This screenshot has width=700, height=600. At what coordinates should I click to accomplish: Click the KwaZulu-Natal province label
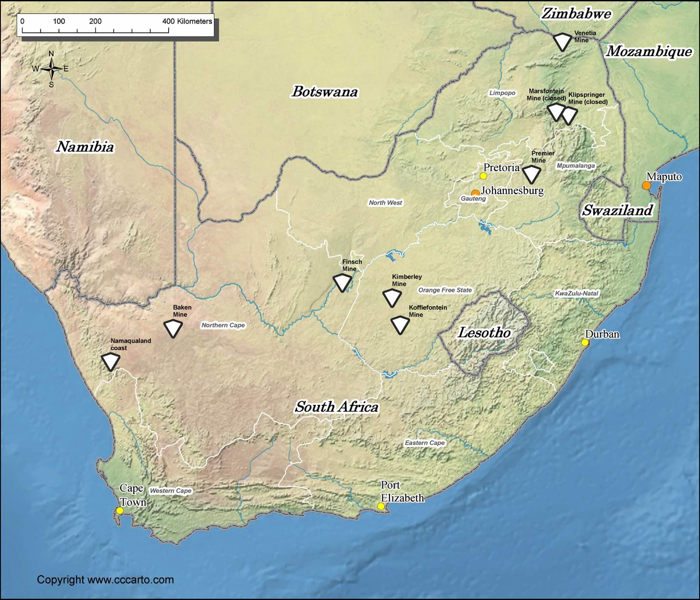pyautogui.click(x=576, y=293)
